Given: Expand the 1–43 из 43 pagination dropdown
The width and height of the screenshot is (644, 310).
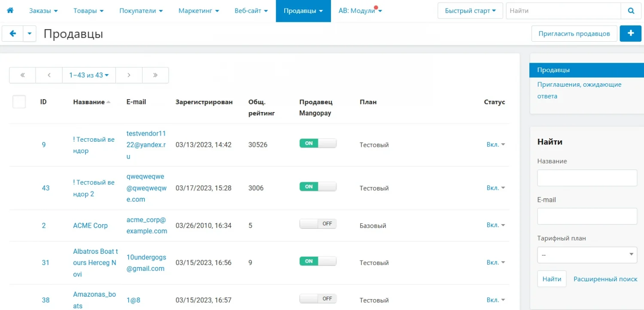Looking at the screenshot, I should tap(89, 75).
